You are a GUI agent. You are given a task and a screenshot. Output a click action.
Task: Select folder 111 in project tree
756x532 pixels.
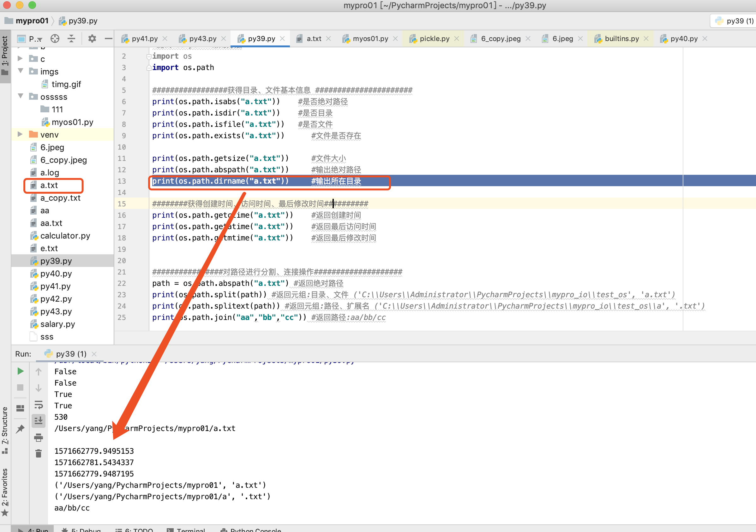click(57, 109)
